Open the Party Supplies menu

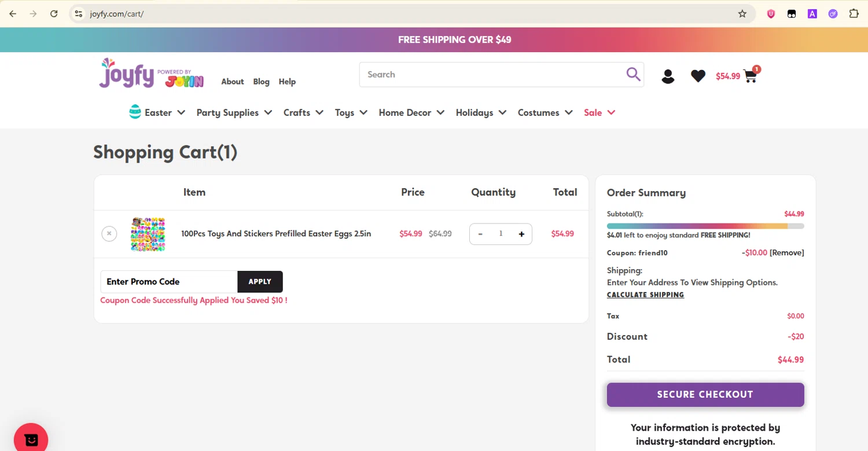point(227,112)
